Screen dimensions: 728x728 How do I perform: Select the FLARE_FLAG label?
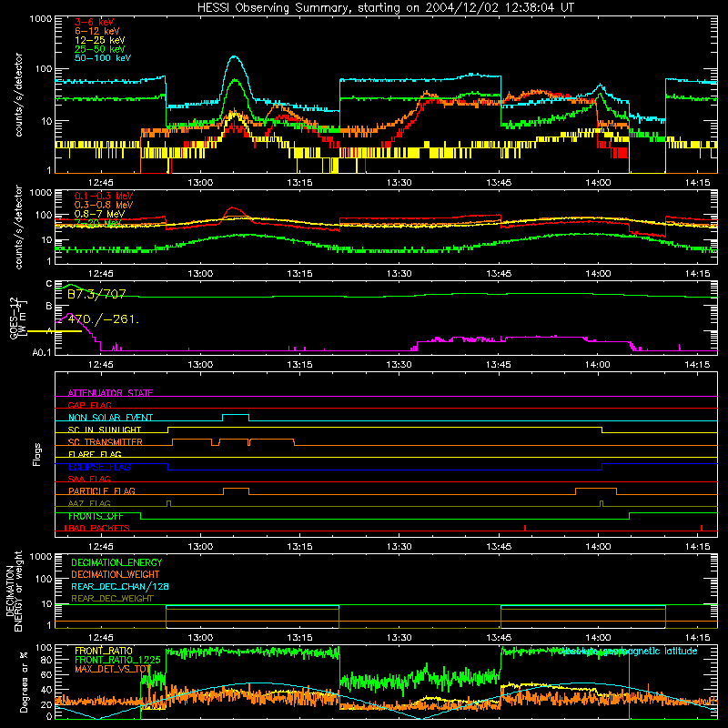95,454
